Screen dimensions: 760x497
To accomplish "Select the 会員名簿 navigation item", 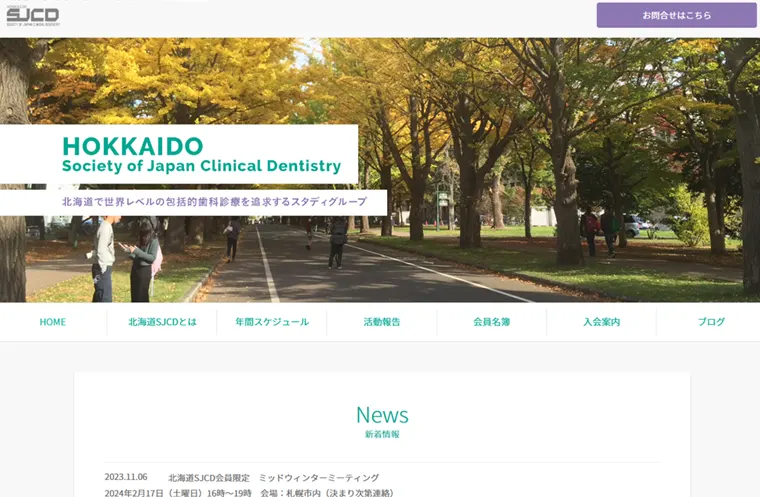I will click(491, 322).
